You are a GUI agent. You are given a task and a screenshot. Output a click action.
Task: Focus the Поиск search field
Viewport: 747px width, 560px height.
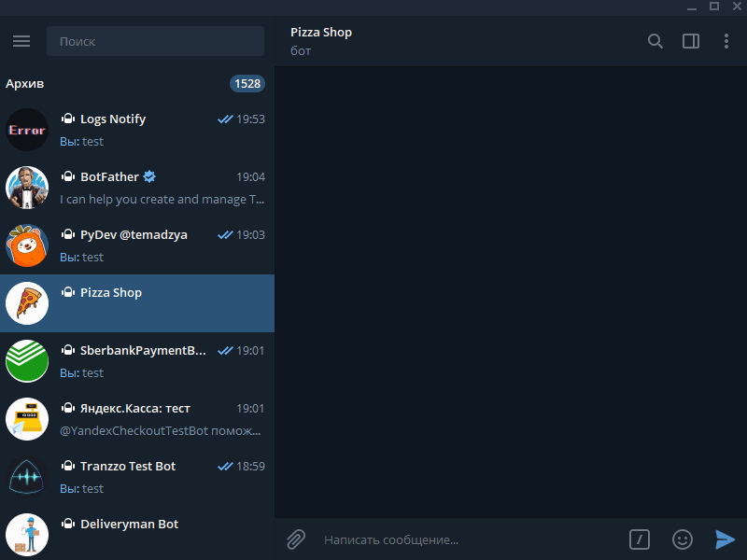pyautogui.click(x=155, y=41)
